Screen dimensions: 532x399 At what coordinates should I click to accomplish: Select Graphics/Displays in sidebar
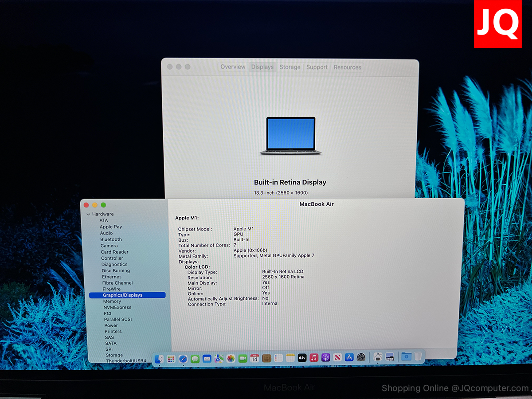pos(127,295)
